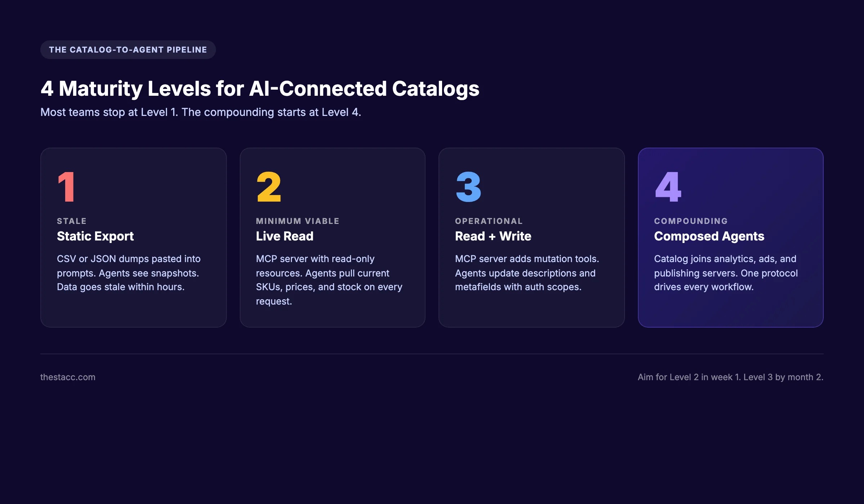The image size is (864, 504).
Task: Click the 'COMPOUNDING' label
Action: click(x=691, y=221)
